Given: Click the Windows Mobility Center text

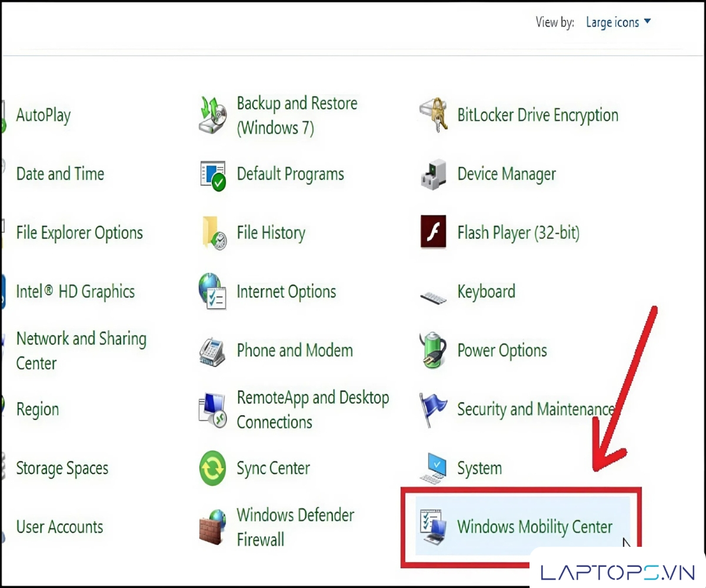Looking at the screenshot, I should pos(535,527).
